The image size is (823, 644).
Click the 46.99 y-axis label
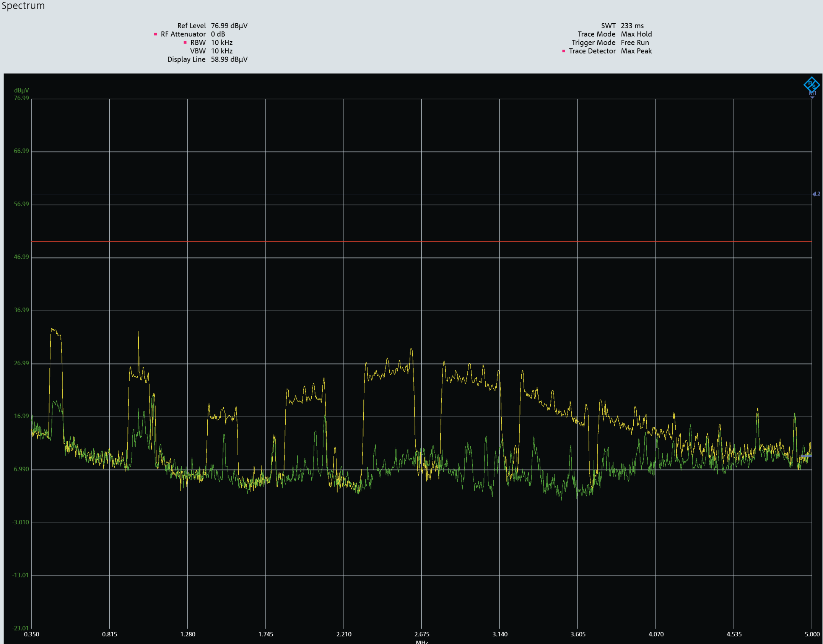pyautogui.click(x=21, y=257)
